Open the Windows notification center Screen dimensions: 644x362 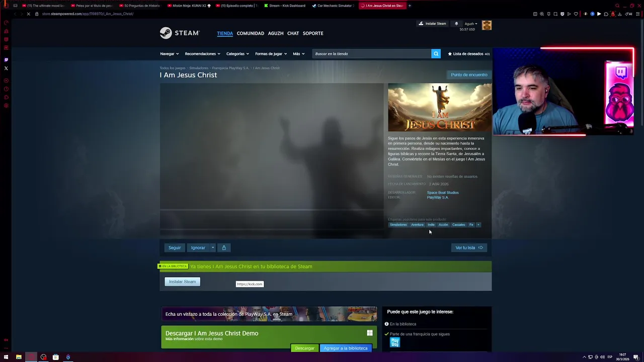636,357
